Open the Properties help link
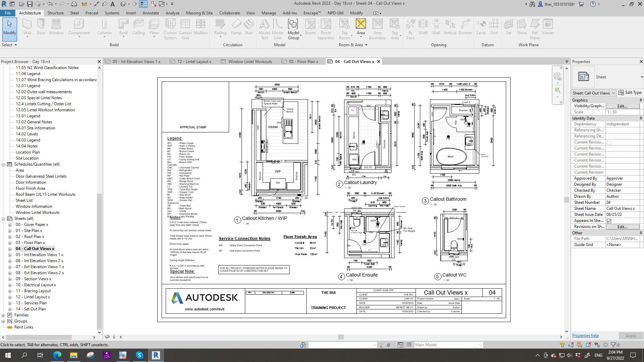The height and width of the screenshot is (362, 644). click(x=585, y=336)
